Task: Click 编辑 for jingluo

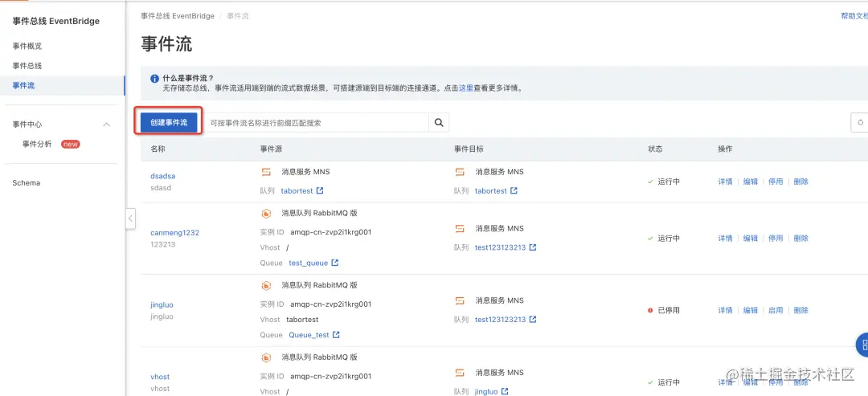Action: [x=750, y=310]
